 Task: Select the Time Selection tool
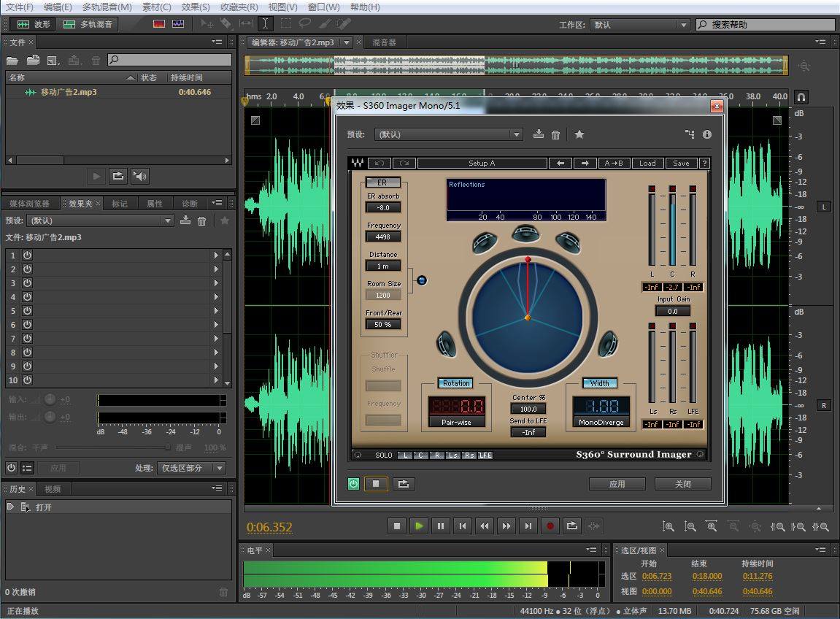click(266, 24)
